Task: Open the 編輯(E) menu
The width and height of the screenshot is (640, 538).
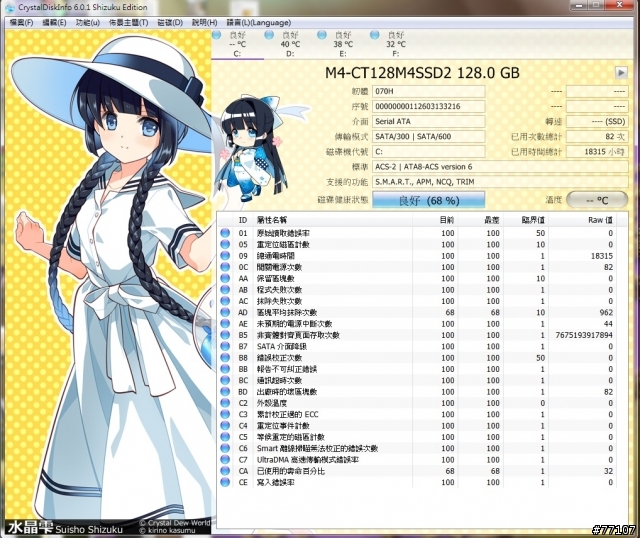Action: [x=54, y=22]
